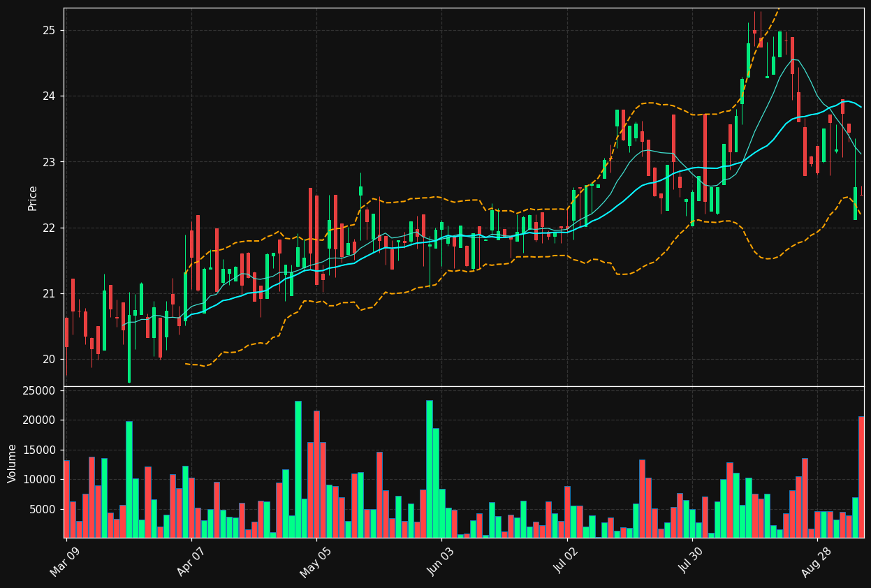The height and width of the screenshot is (588, 871).
Task: Click the May 05 date label
Action: [x=314, y=561]
